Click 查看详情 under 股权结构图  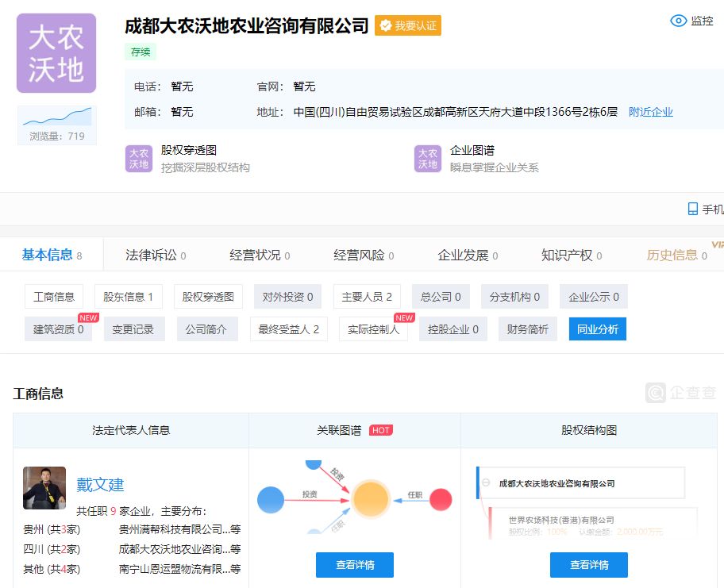coord(588,565)
